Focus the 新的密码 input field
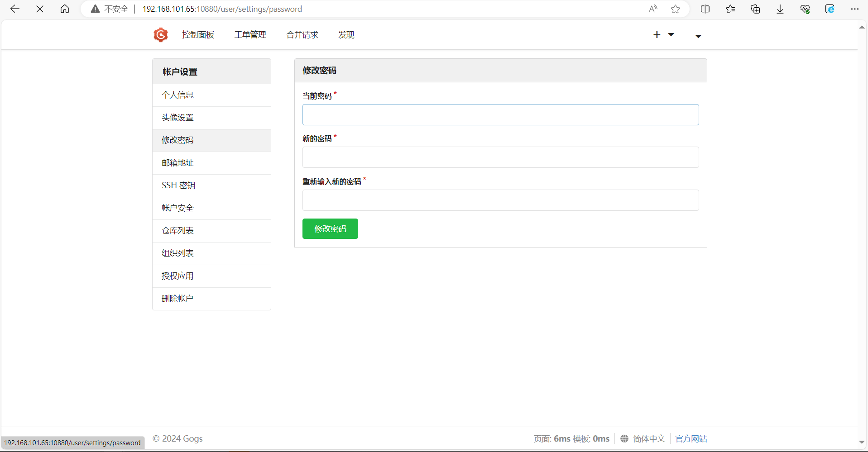868x452 pixels. [500, 157]
